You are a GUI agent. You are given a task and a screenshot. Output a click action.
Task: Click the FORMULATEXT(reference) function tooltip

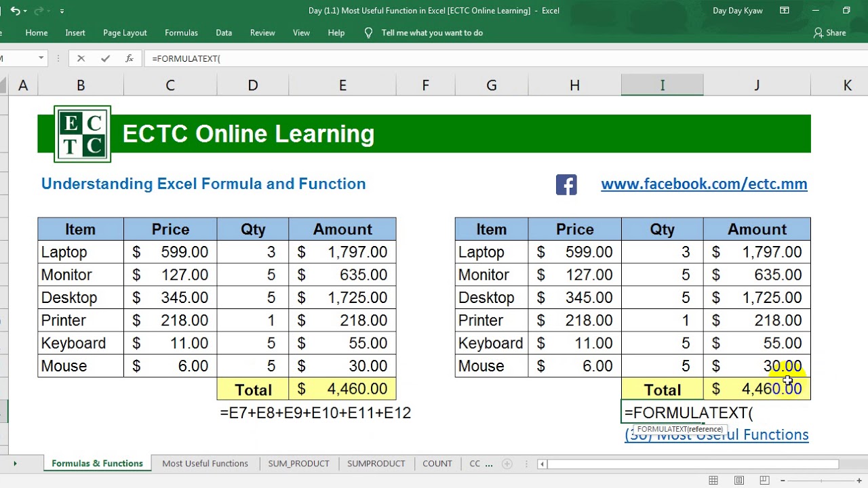pos(679,429)
